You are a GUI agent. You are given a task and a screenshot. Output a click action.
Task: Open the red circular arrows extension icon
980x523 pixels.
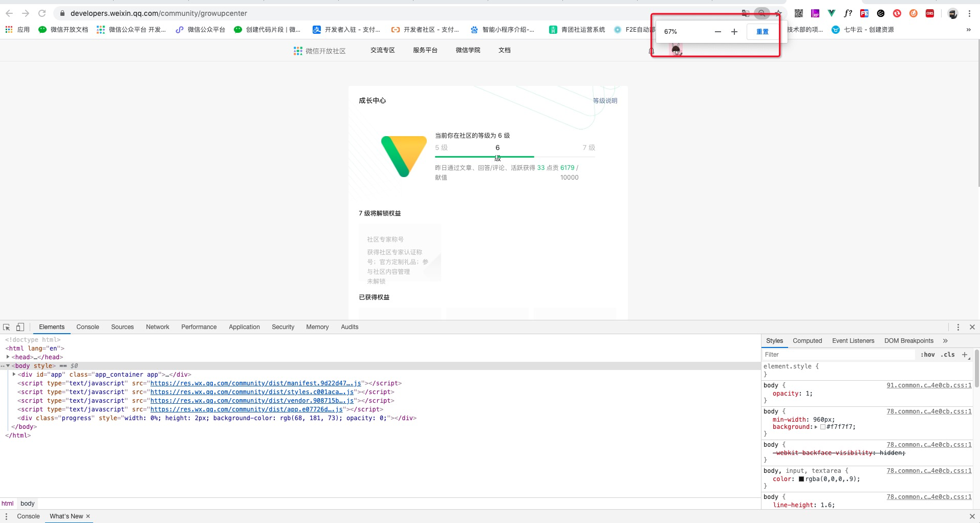(897, 13)
